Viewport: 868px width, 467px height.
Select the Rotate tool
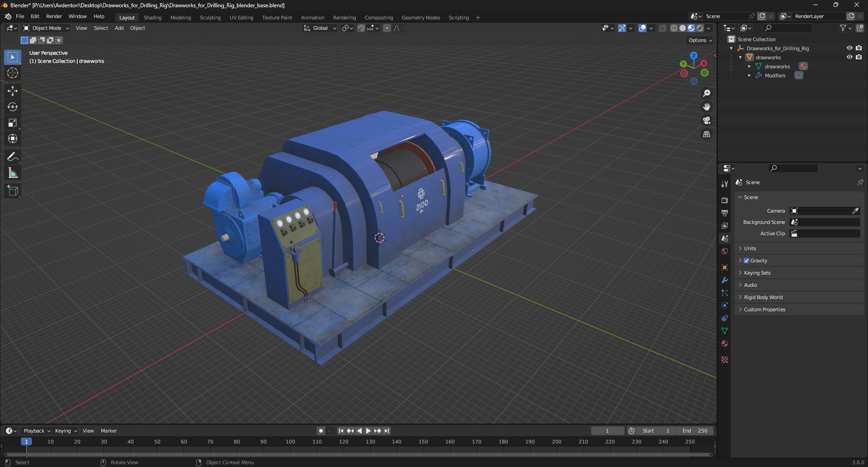(13, 107)
